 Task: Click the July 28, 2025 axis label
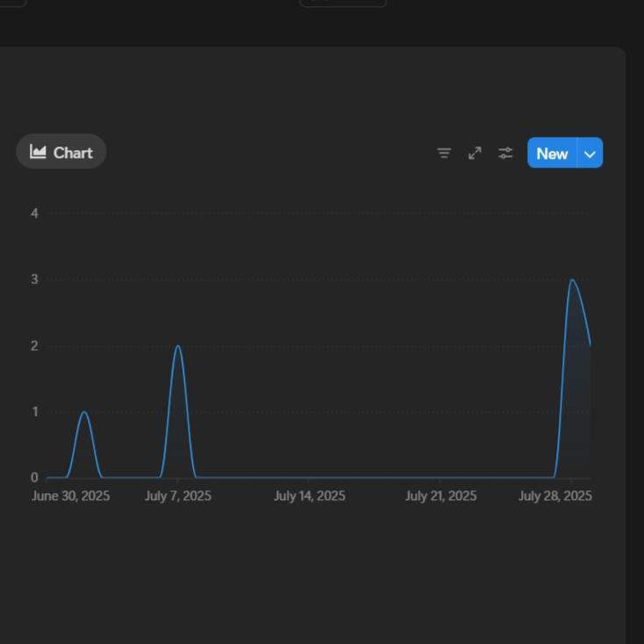(x=555, y=497)
